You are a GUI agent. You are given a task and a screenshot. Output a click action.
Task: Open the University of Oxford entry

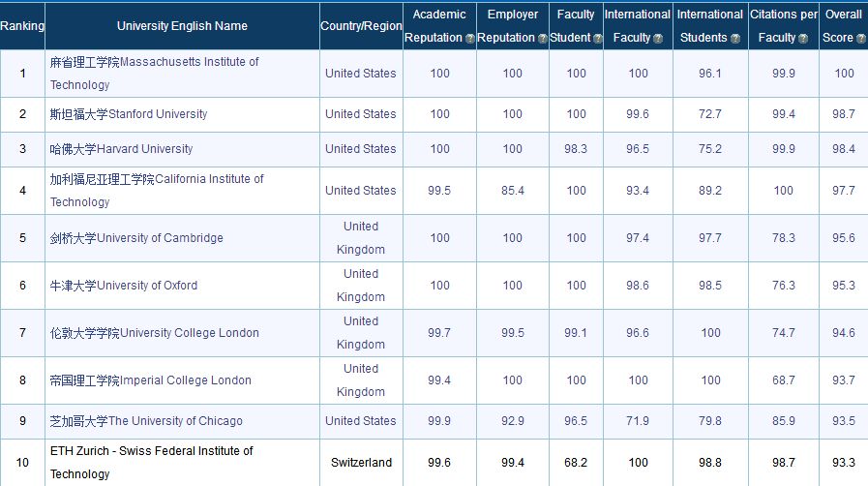click(x=124, y=286)
